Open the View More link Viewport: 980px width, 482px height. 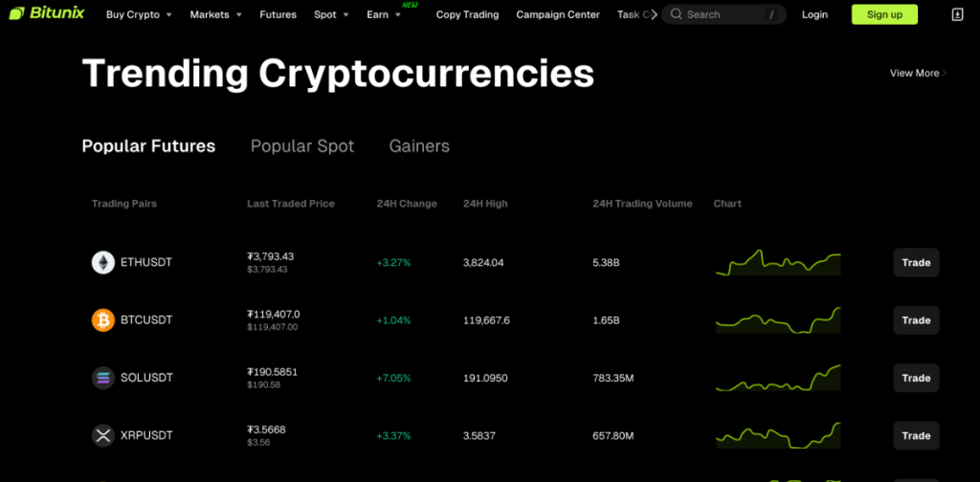[917, 73]
